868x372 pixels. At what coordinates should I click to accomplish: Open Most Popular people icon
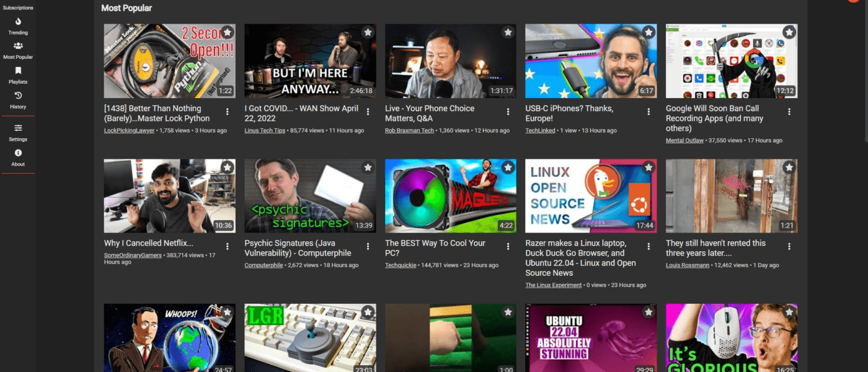18,46
